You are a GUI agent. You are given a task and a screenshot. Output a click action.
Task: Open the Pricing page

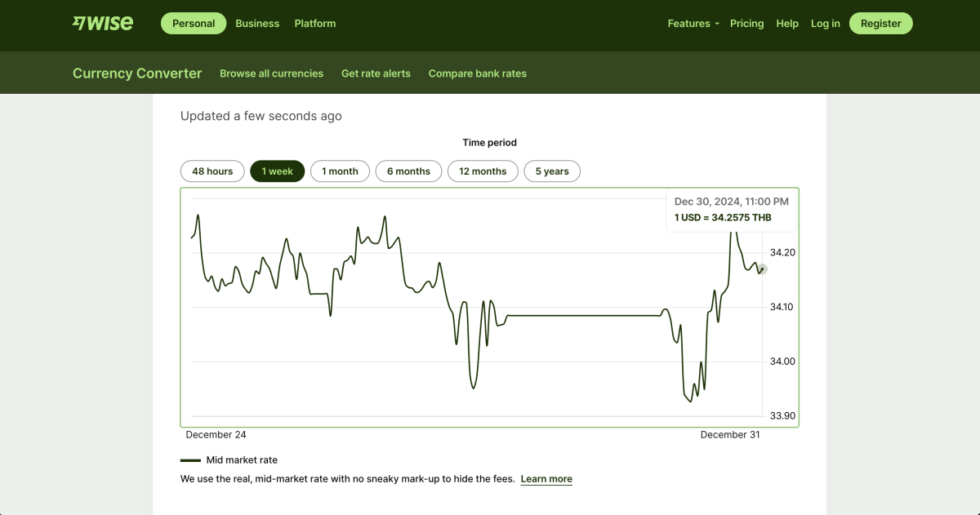[746, 24]
